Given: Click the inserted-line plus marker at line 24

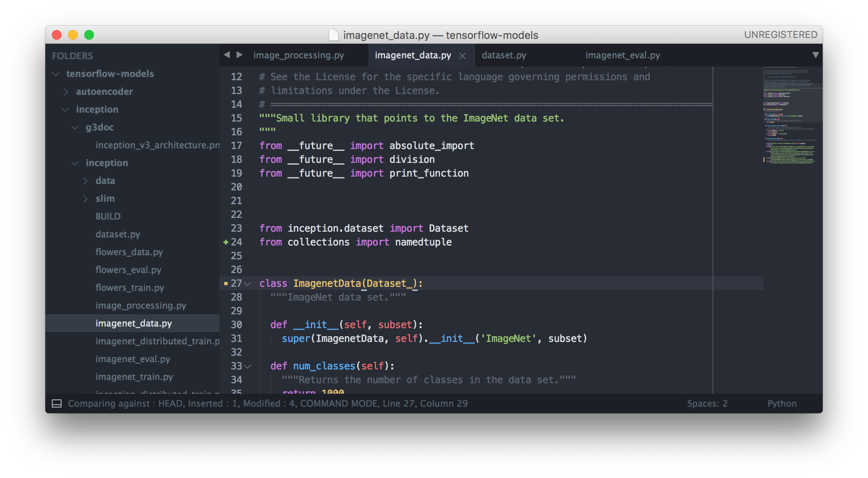Looking at the screenshot, I should 226,242.
